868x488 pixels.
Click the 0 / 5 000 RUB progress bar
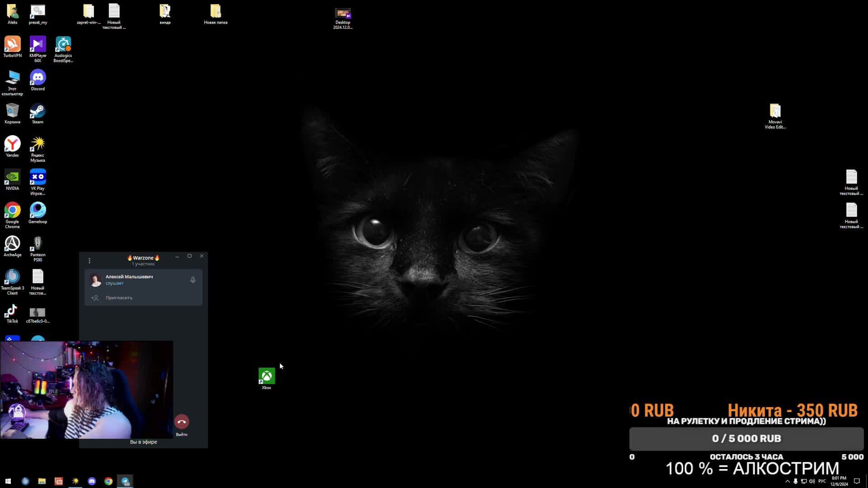click(746, 438)
